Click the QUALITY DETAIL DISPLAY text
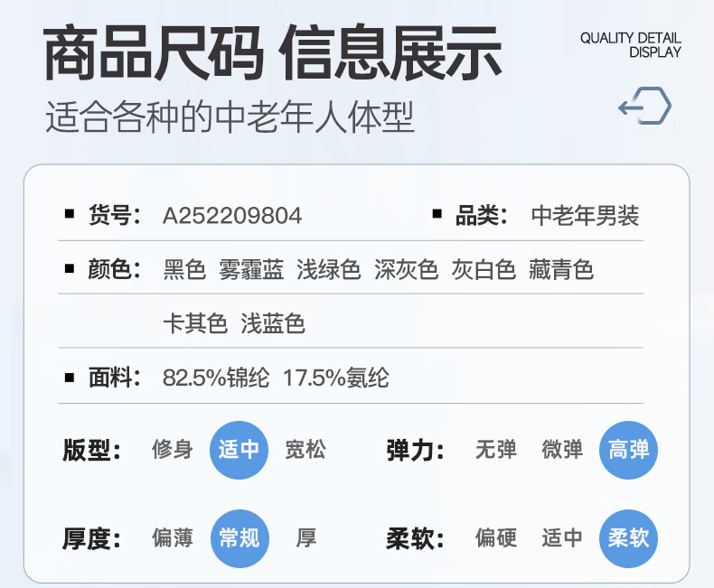 [631, 45]
